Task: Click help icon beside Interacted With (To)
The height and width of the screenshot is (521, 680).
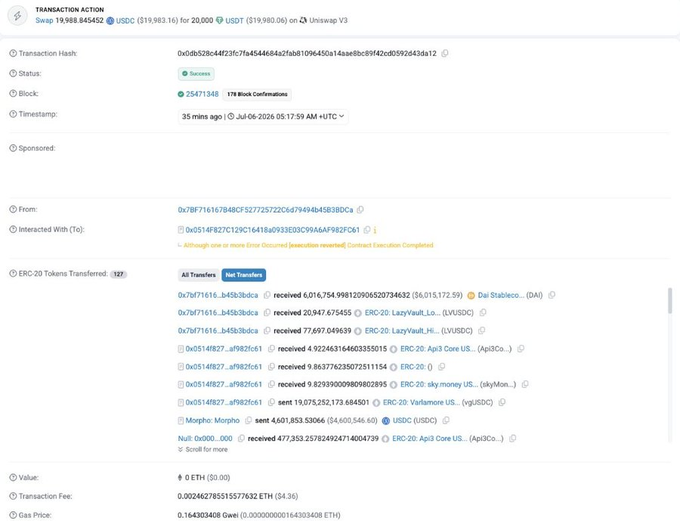Action: (x=13, y=229)
